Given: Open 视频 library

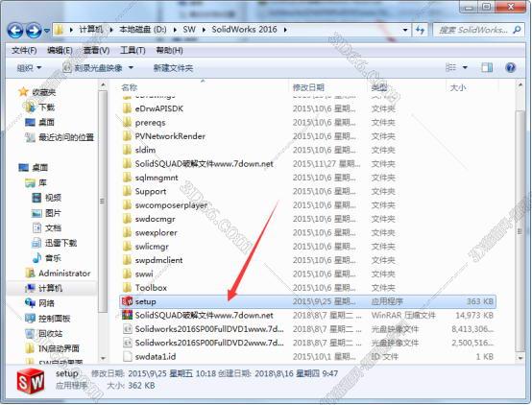Looking at the screenshot, I should [x=47, y=198].
